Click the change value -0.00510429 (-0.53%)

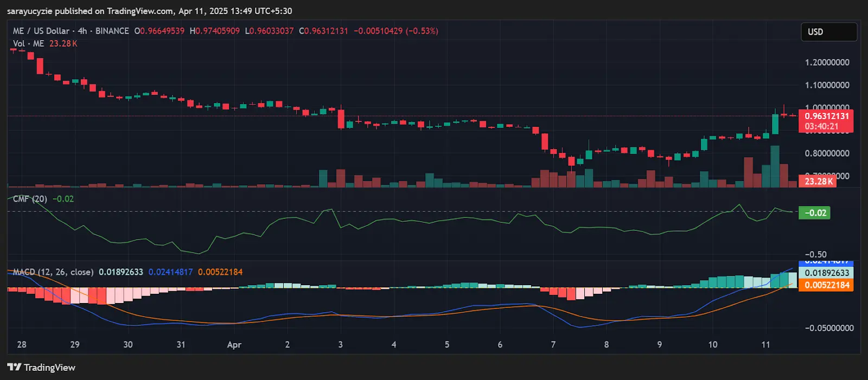(x=396, y=31)
